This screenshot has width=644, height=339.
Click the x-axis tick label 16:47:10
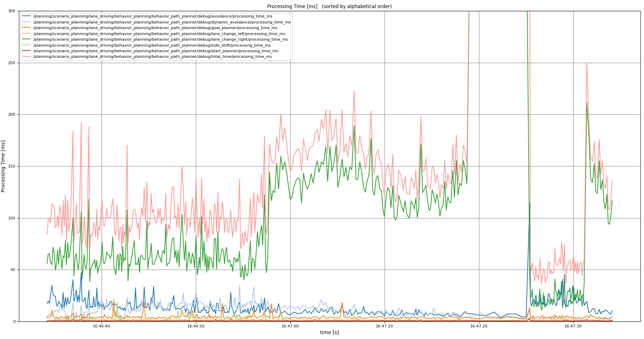(385, 326)
